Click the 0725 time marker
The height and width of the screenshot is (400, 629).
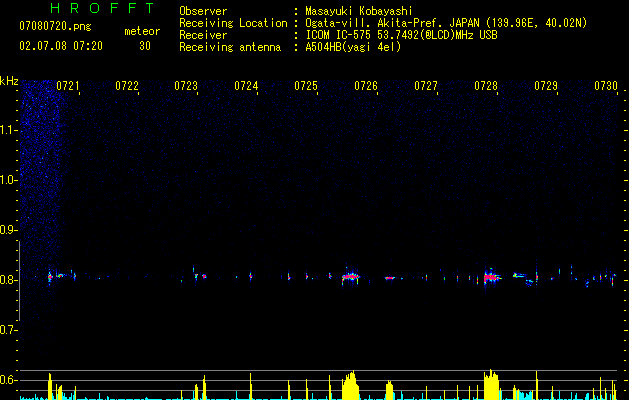pos(306,86)
